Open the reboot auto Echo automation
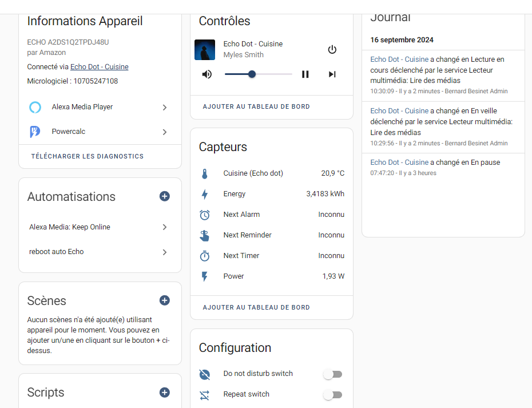Viewport: 532px width, 408px height. (57, 252)
